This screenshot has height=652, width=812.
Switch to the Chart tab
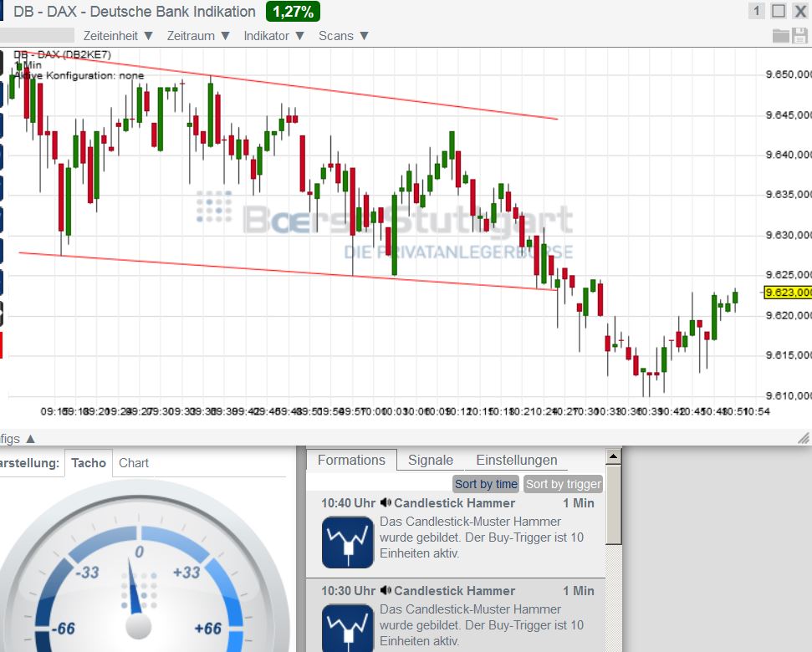133,462
